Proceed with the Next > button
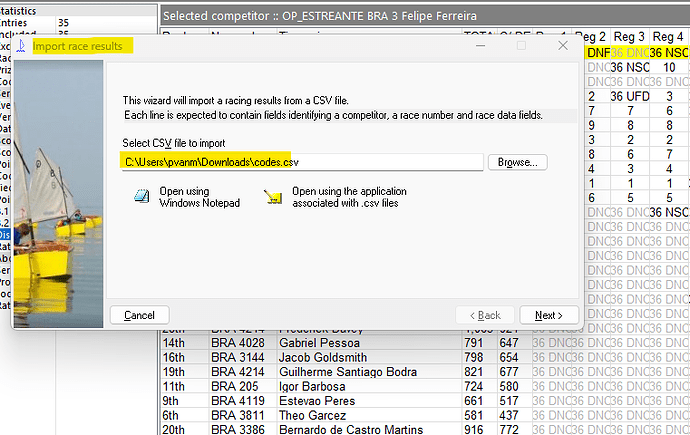 (x=548, y=315)
